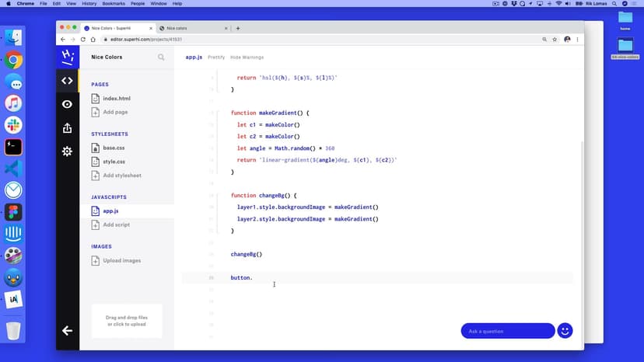Click Add script under Javascripts
644x362 pixels.
click(117, 225)
